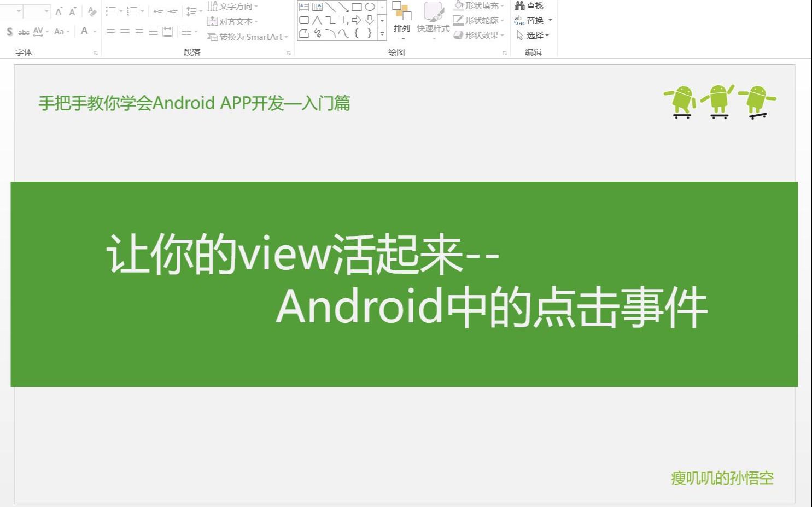Align text left

point(110,32)
